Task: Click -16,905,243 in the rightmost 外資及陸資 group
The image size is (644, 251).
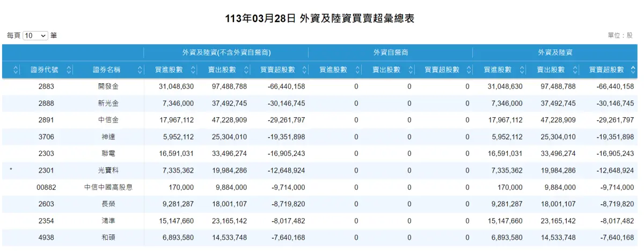Action: [x=615, y=154]
